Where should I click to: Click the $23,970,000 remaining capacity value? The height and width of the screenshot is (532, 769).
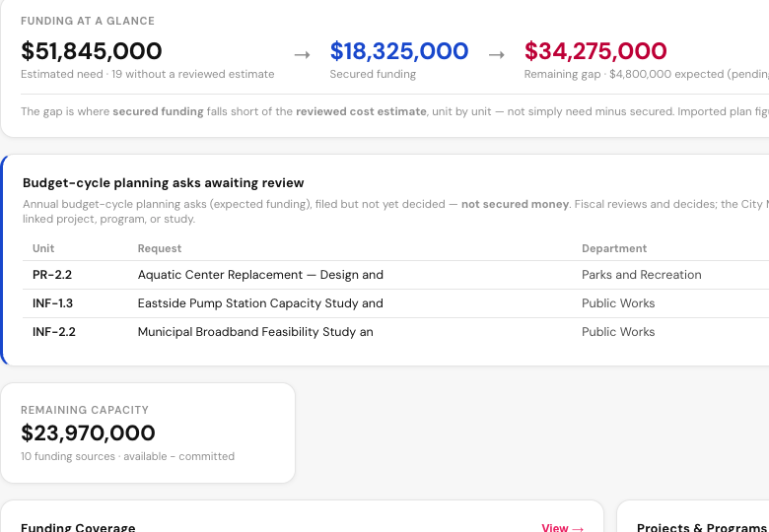point(88,433)
